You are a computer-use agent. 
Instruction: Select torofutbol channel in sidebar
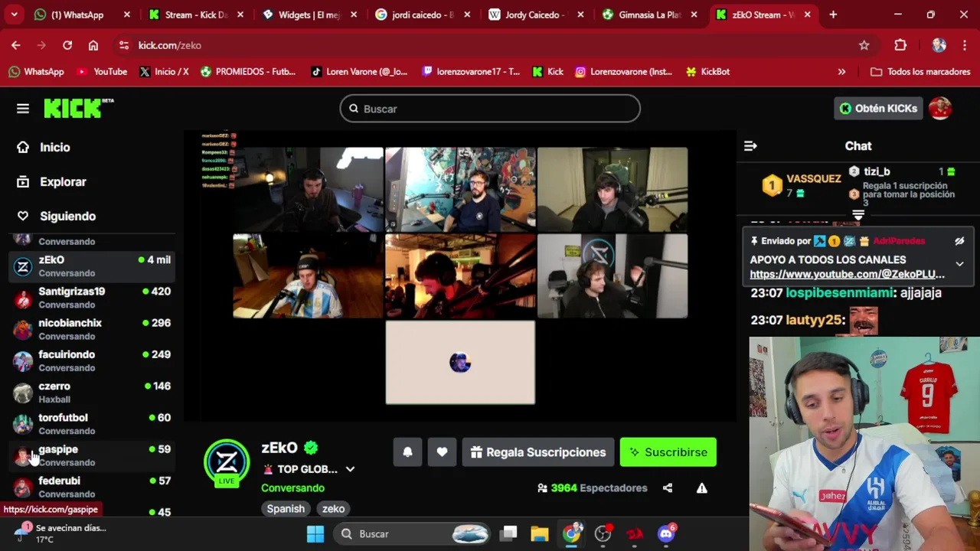[92, 424]
